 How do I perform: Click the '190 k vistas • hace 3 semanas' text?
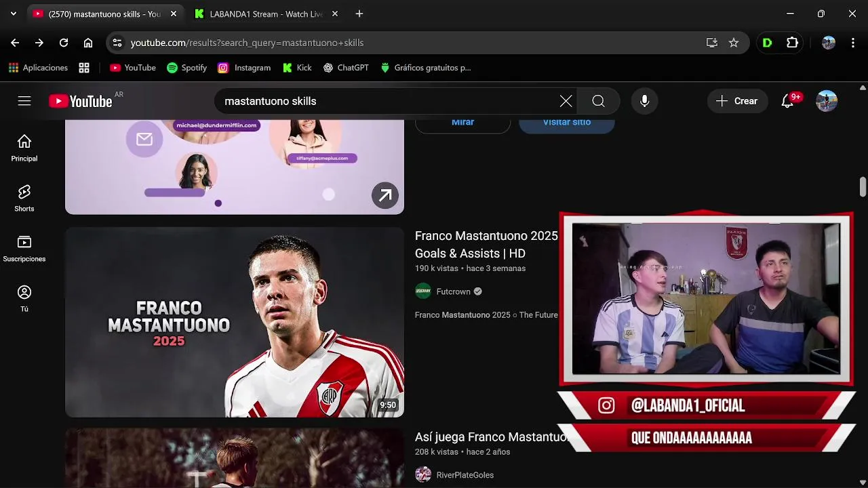tap(470, 268)
